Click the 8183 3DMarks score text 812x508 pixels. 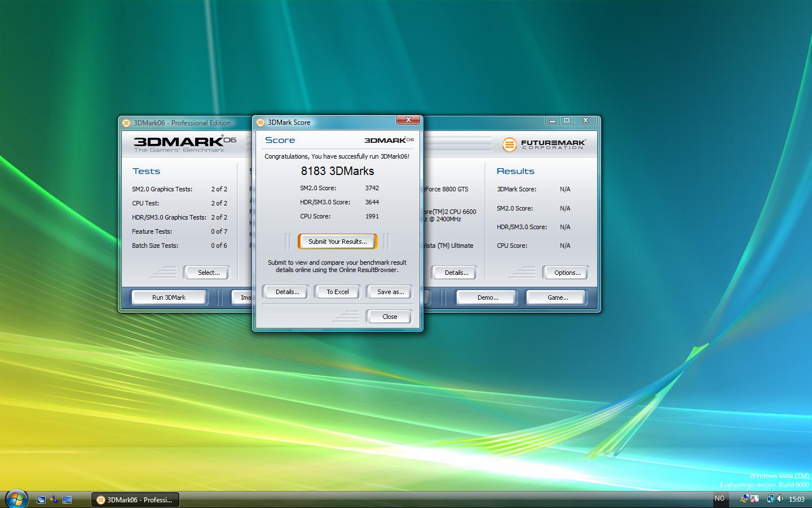tap(337, 171)
